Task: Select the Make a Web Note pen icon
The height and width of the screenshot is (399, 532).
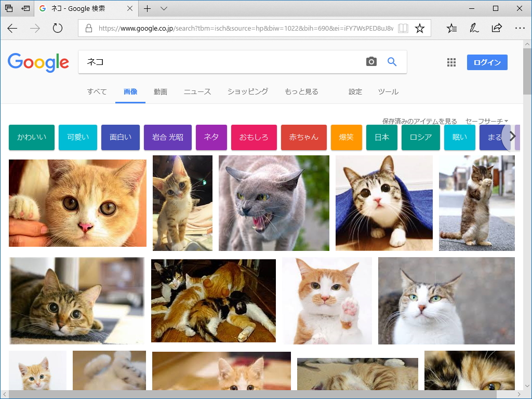Action: pos(474,28)
